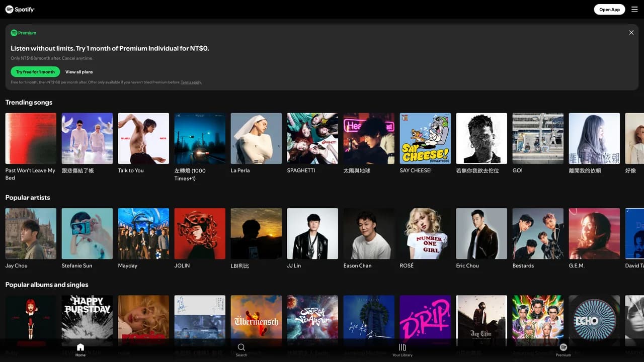Viewport: 644px width, 362px height.
Task: Open the SAY CHEESE! song cover
Action: (x=425, y=138)
